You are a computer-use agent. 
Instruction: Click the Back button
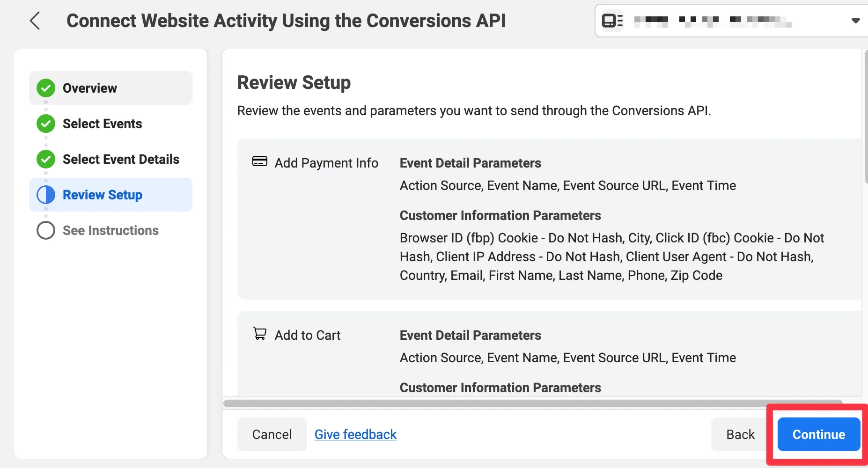(740, 434)
